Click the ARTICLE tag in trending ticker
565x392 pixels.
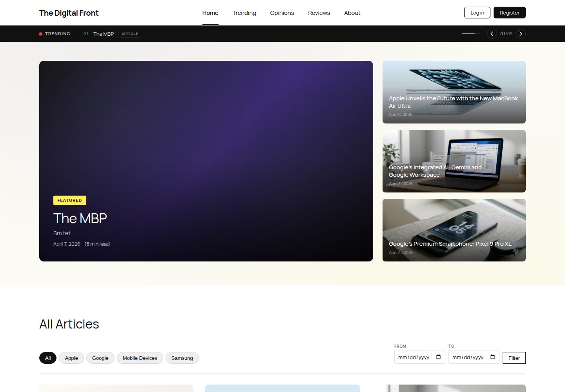tap(130, 34)
